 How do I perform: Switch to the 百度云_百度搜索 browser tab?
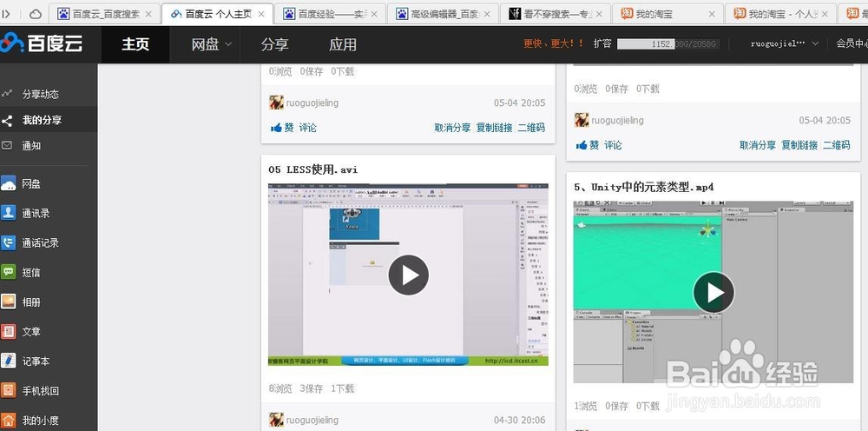point(105,14)
